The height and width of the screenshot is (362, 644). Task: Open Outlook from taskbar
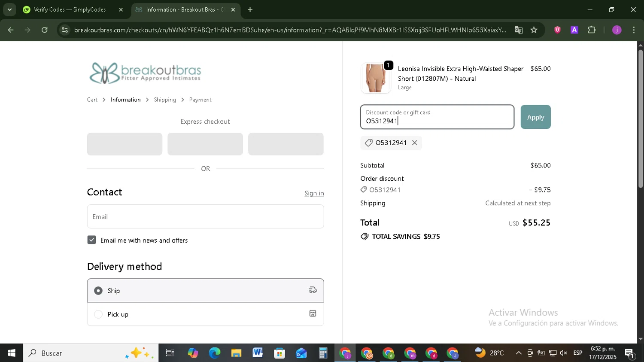301,353
